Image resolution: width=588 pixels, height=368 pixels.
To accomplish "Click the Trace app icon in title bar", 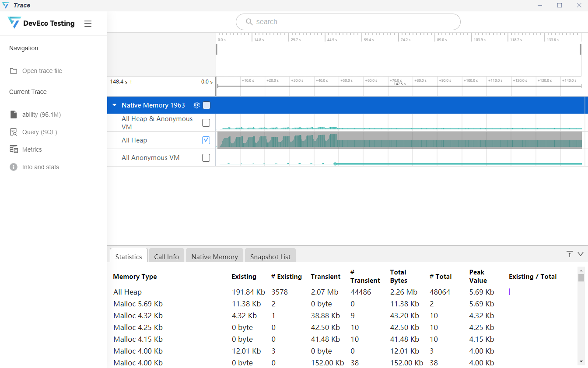I will [6, 5].
